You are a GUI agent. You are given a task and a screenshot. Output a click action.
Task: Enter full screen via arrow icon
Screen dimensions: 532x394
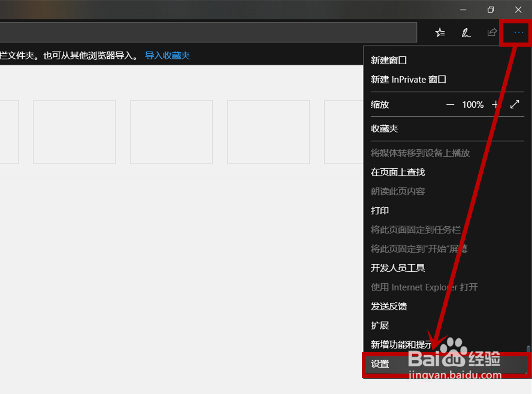[515, 104]
